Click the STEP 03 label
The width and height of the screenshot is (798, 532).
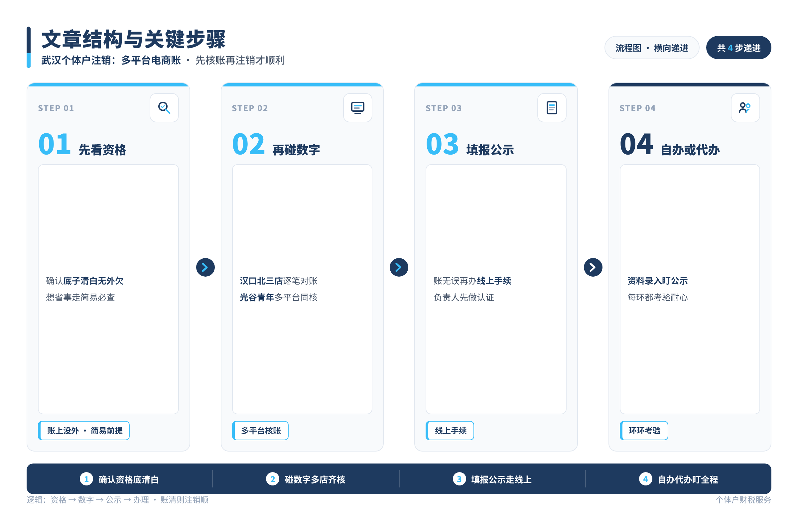[444, 108]
